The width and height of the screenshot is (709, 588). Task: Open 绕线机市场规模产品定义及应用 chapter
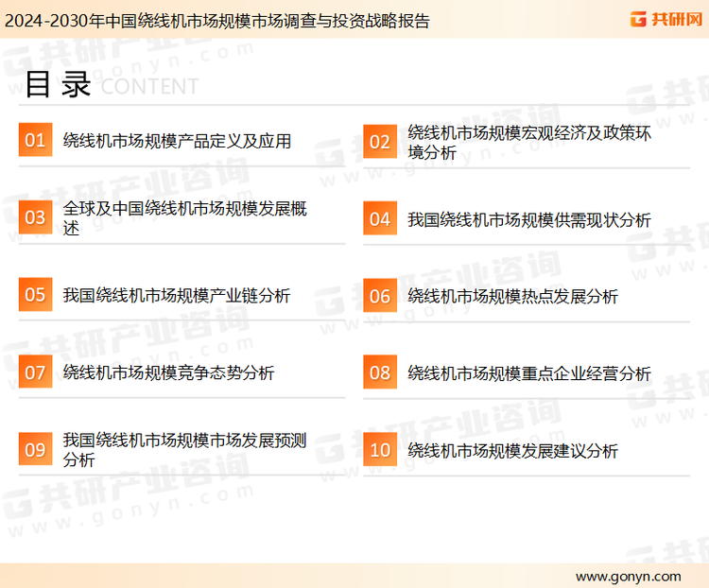(x=177, y=142)
